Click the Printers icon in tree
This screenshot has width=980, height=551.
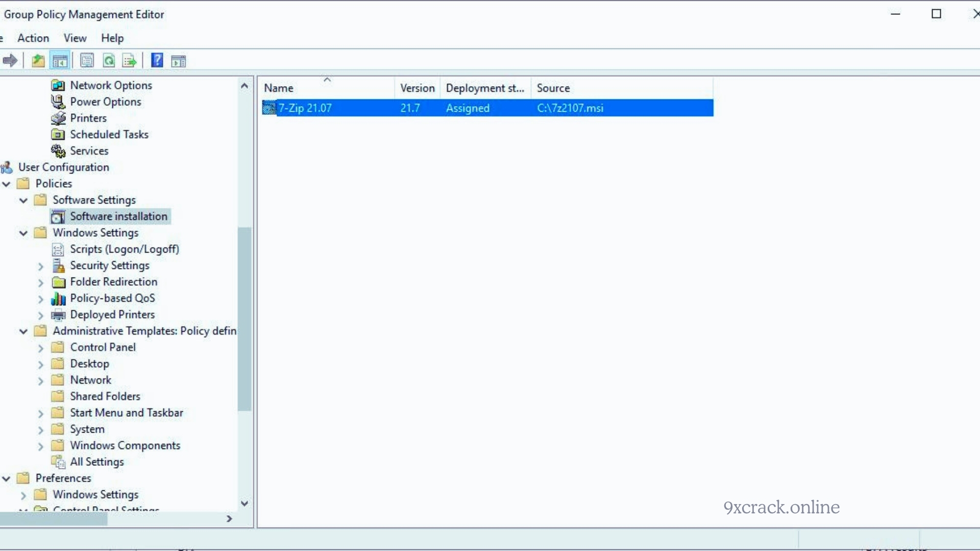pyautogui.click(x=58, y=118)
